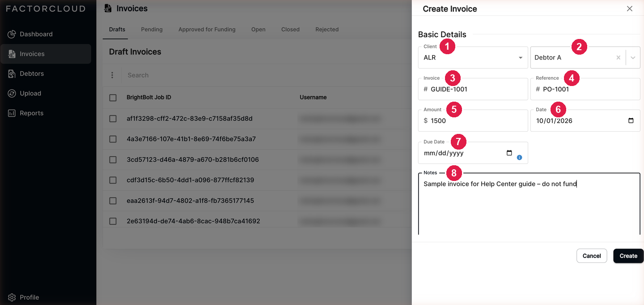
Task: Open the Date field calendar picker
Action: pyautogui.click(x=631, y=120)
